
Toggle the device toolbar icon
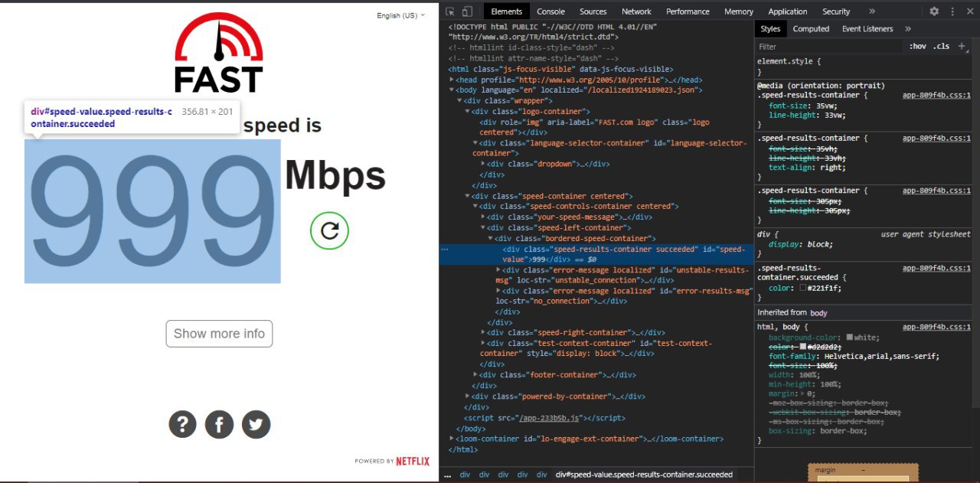click(467, 11)
